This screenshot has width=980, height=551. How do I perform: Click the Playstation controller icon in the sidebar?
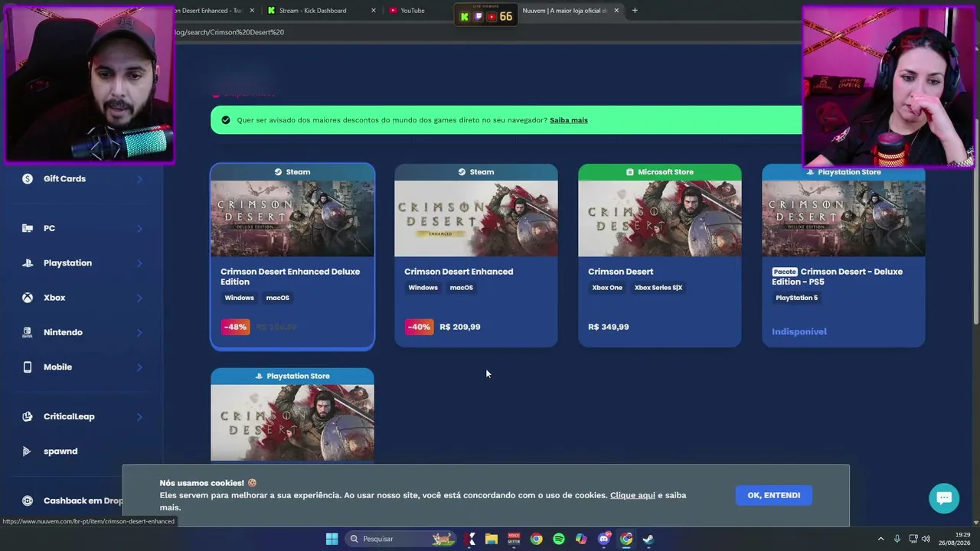(28, 263)
